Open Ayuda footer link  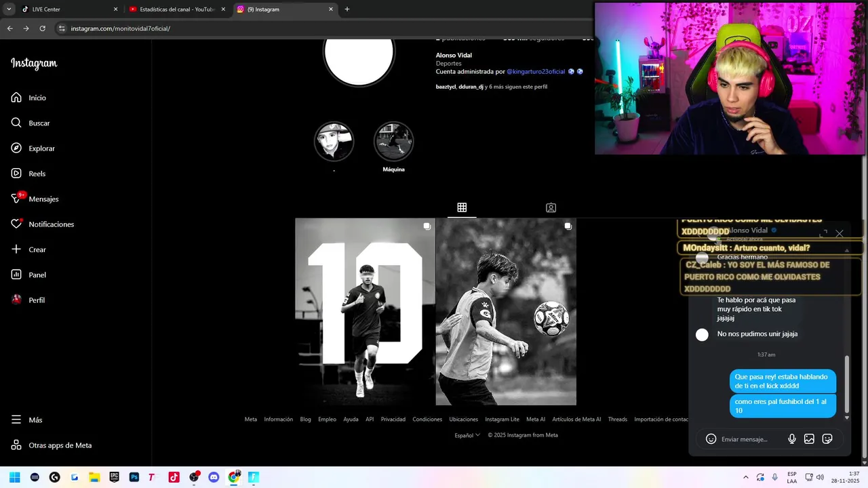tap(351, 420)
